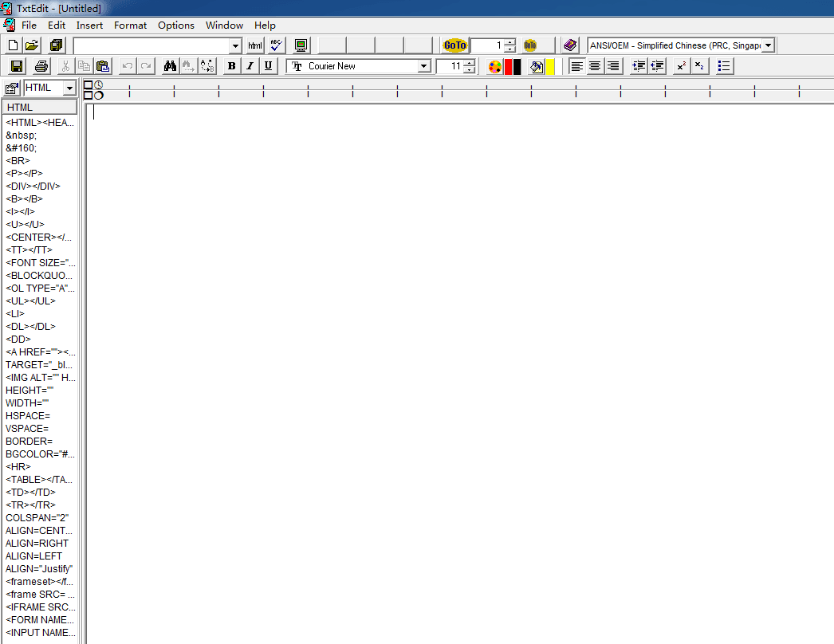The width and height of the screenshot is (834, 644).
Task: Click the Copy icon
Action: point(84,66)
